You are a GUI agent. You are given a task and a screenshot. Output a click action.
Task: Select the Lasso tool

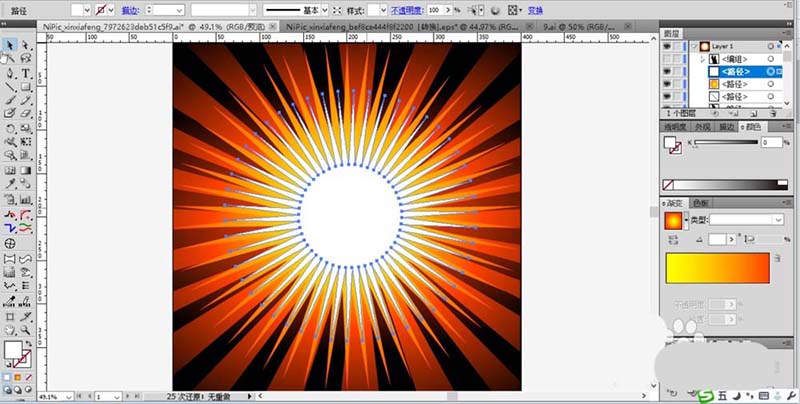coord(25,59)
